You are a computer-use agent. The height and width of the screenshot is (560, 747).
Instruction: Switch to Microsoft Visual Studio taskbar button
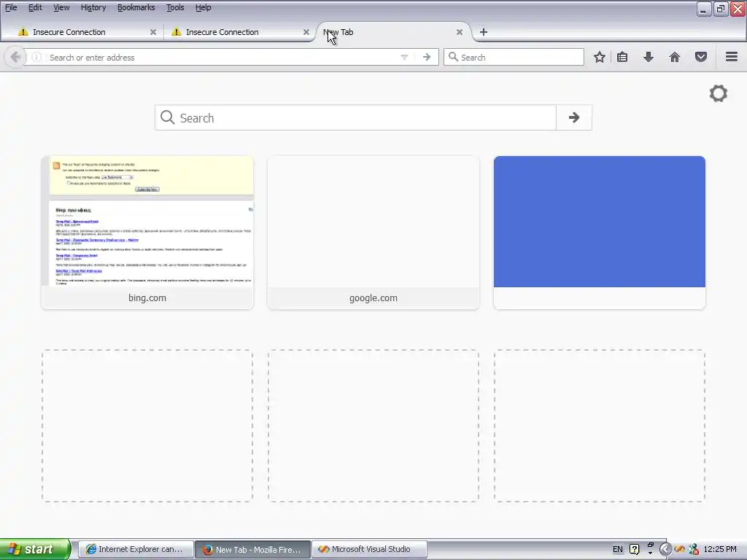pos(369,549)
